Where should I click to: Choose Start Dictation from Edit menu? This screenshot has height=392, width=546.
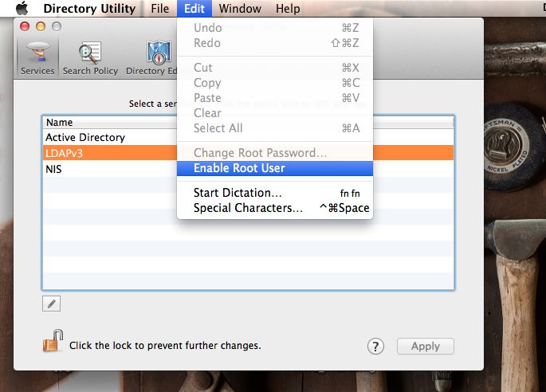pos(275,193)
